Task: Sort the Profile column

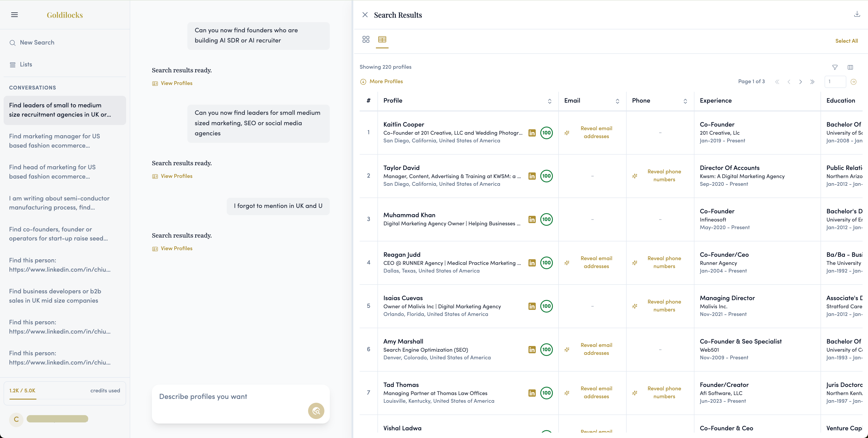Action: point(550,101)
